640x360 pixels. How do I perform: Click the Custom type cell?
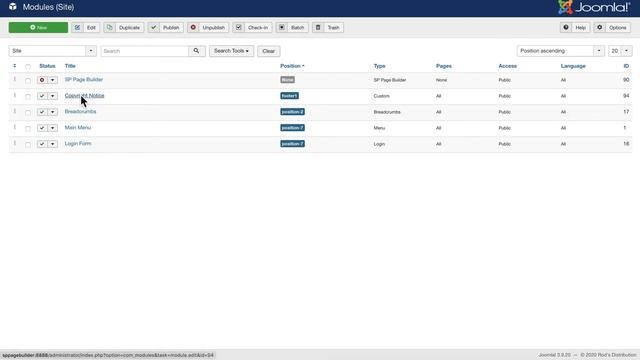(x=382, y=96)
